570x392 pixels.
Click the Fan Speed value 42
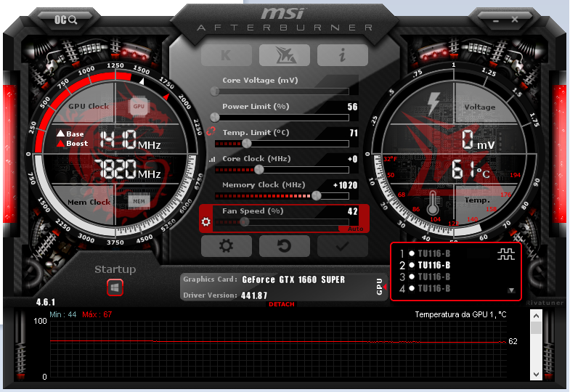tap(352, 211)
